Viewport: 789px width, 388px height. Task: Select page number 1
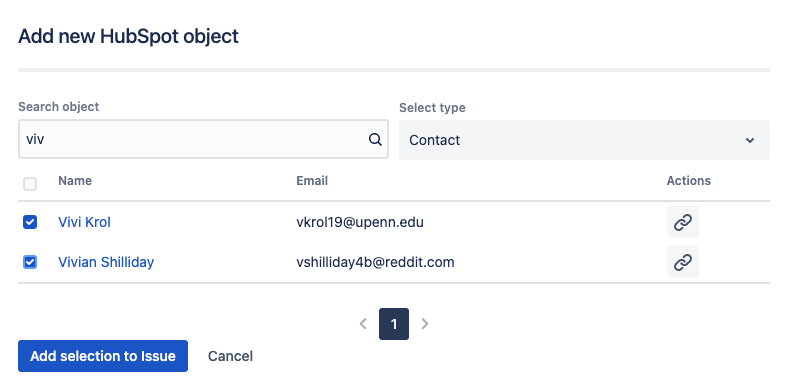coord(394,324)
